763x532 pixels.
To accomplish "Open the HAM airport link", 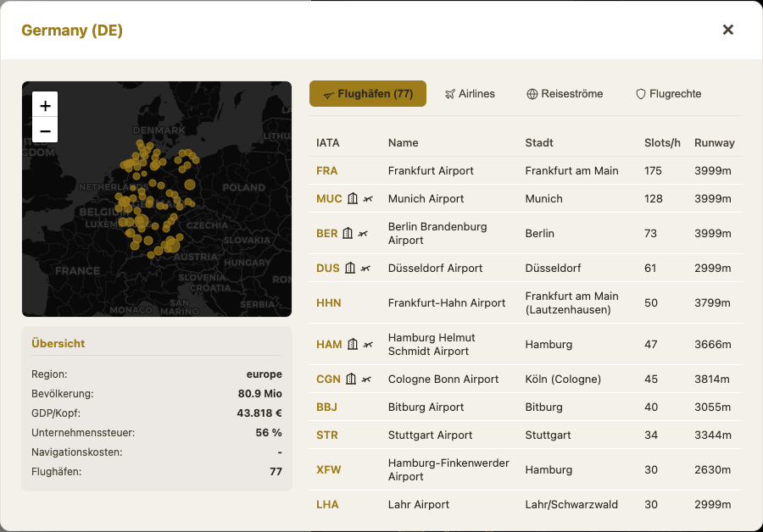I will (x=329, y=344).
